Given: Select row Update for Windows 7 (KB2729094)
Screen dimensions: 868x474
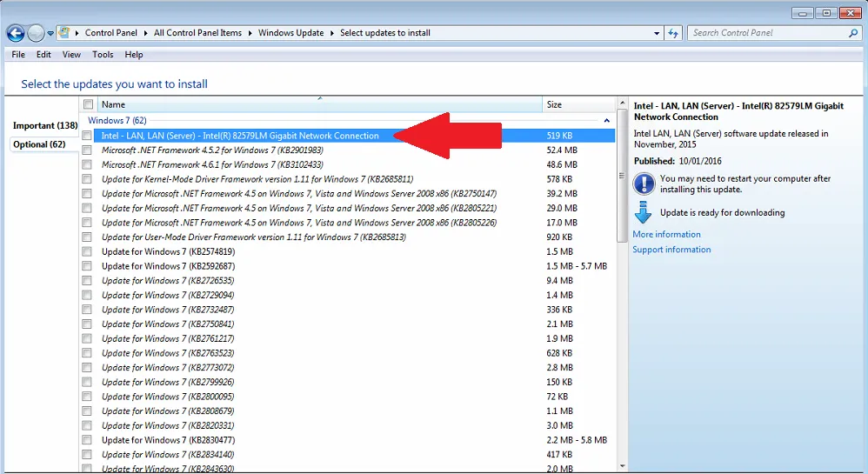Looking at the screenshot, I should click(x=354, y=295).
